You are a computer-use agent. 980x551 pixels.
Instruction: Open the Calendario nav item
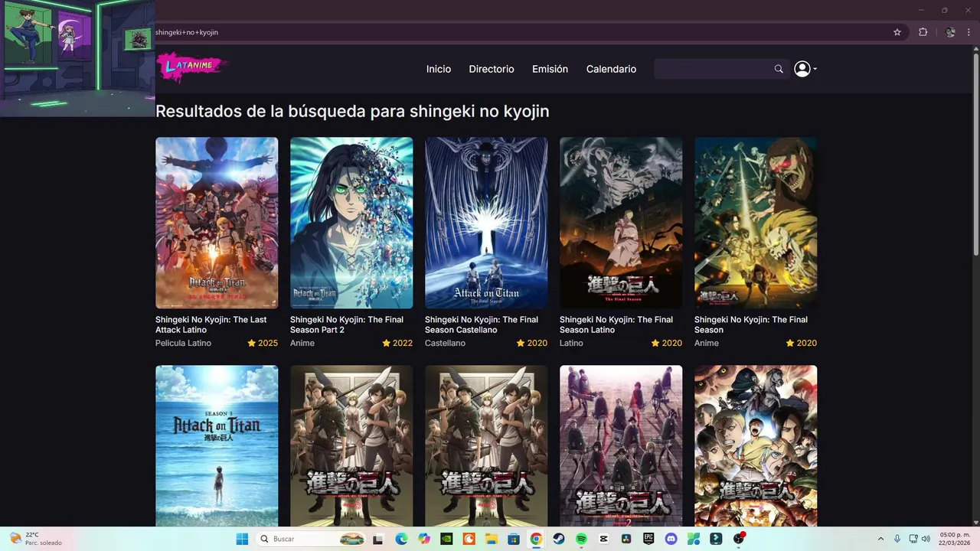point(611,69)
